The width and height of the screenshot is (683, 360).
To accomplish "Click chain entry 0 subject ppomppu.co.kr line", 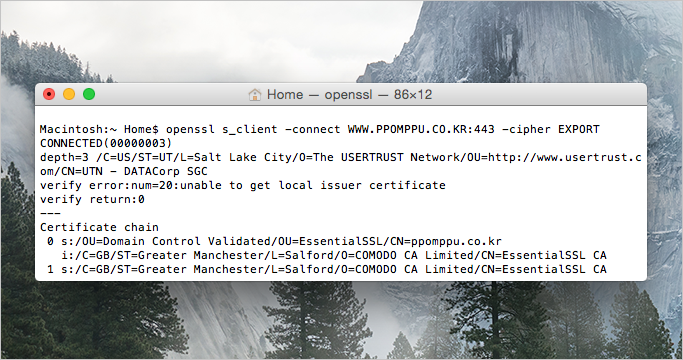I will tap(274, 241).
